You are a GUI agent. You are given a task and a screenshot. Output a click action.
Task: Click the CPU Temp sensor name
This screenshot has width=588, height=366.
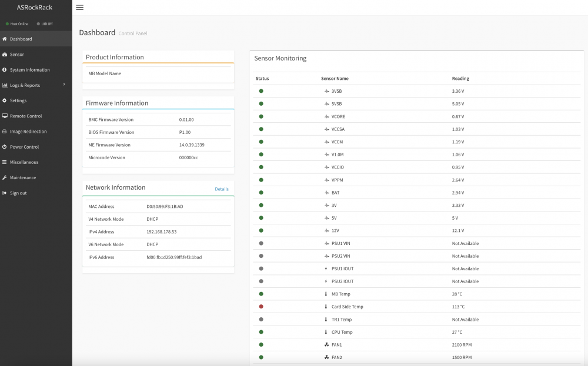click(342, 332)
